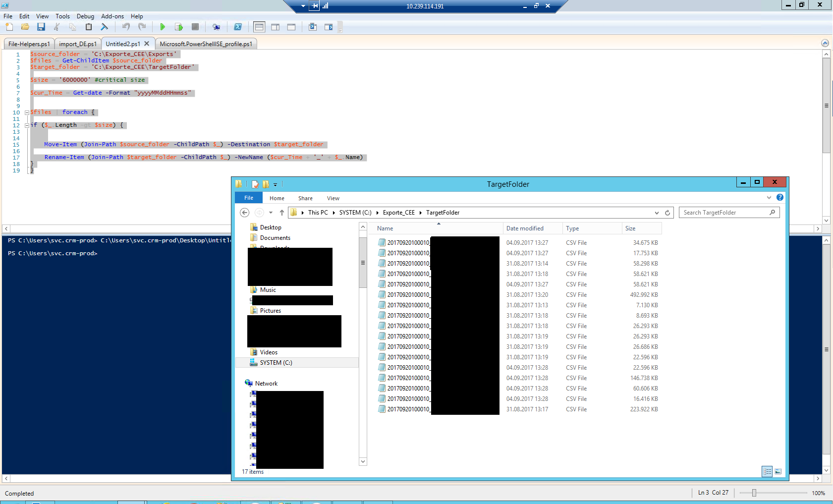This screenshot has height=504, width=833.
Task: Click the File tab in the TargetFolder window
Action: (249, 198)
